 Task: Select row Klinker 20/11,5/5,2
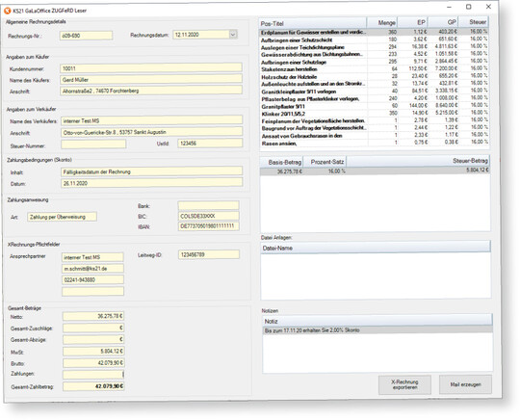[x=374, y=113]
